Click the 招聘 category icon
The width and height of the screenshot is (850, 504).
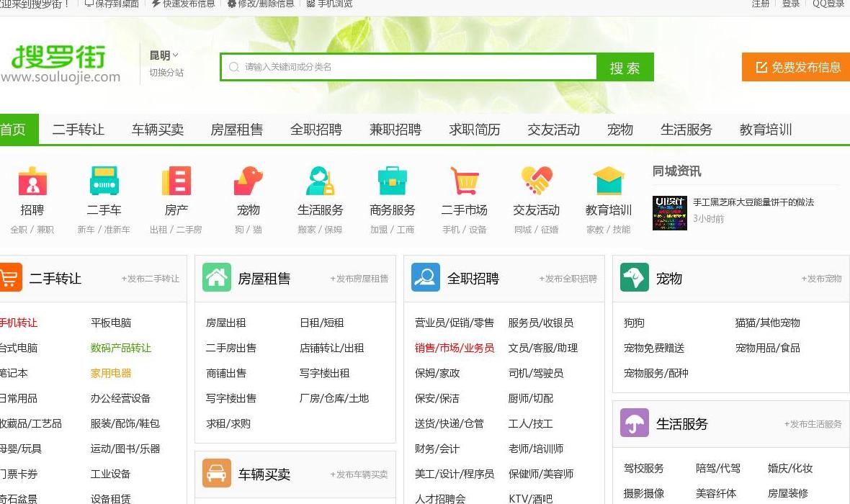[x=32, y=181]
